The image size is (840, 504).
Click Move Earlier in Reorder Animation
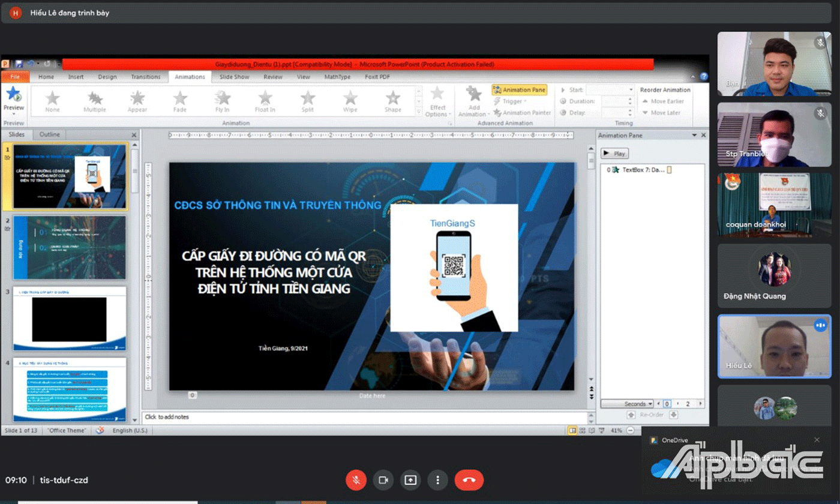coord(663,101)
